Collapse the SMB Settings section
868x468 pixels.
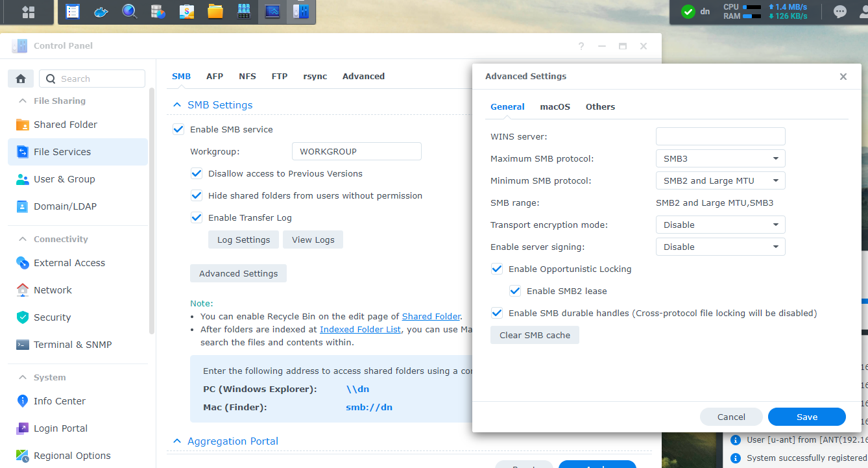click(176, 105)
